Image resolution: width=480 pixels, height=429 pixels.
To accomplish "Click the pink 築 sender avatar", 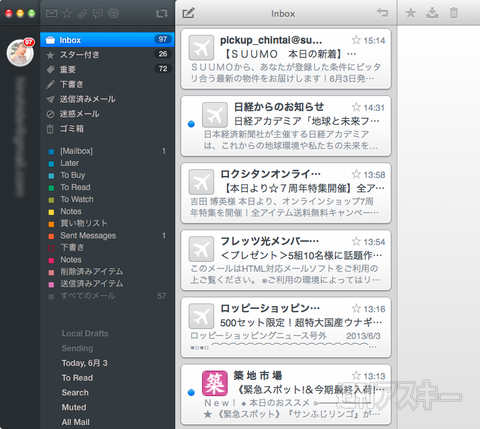I will coord(215,383).
